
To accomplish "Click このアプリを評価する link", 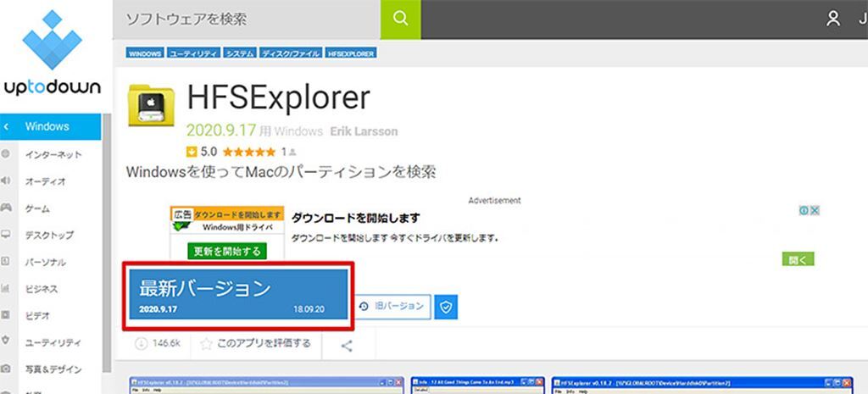I will tap(264, 344).
